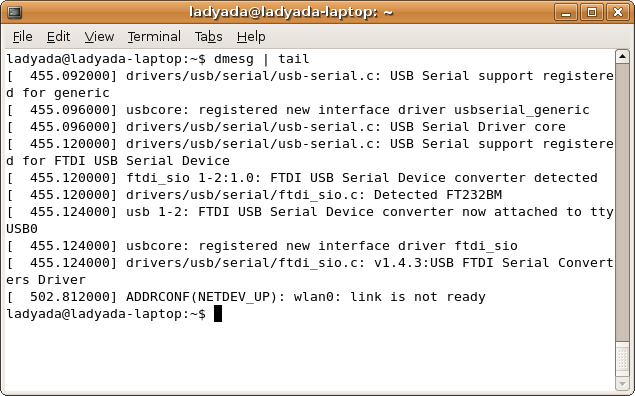Viewport: 635px width, 396px height.
Task: Open the View menu
Action: coord(99,37)
